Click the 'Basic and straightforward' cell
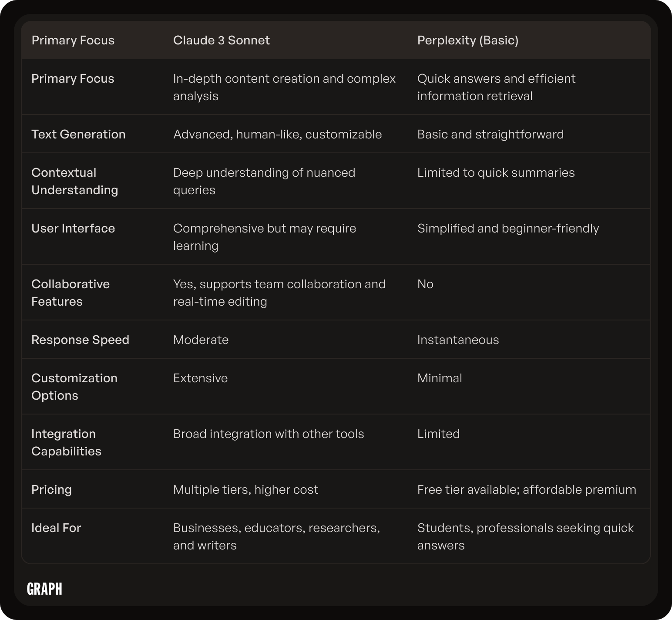 pos(491,134)
